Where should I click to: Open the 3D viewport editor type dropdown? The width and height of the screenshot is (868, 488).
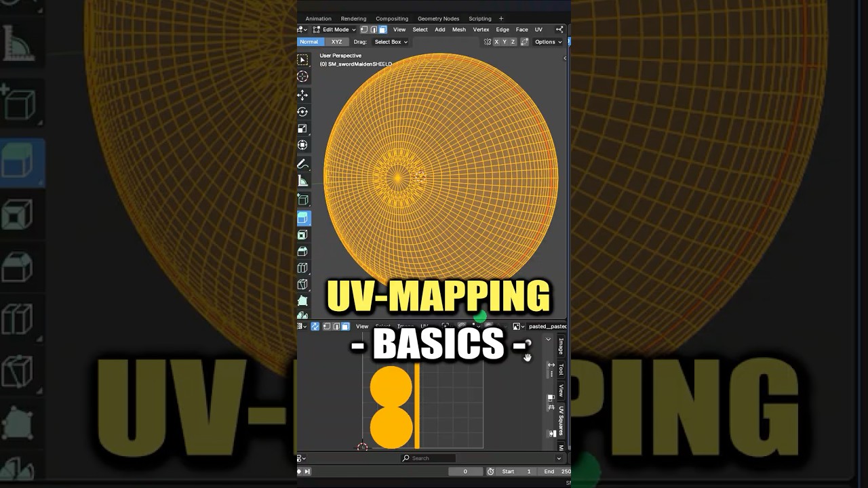[x=302, y=30]
